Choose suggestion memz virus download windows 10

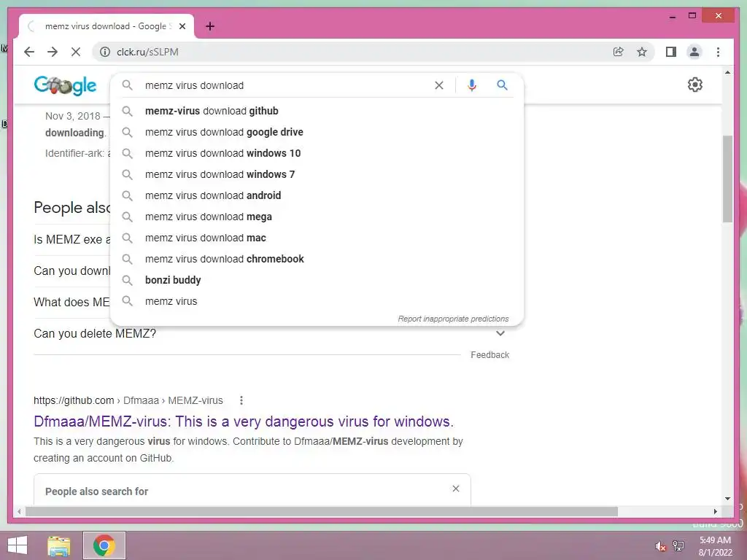point(317,153)
